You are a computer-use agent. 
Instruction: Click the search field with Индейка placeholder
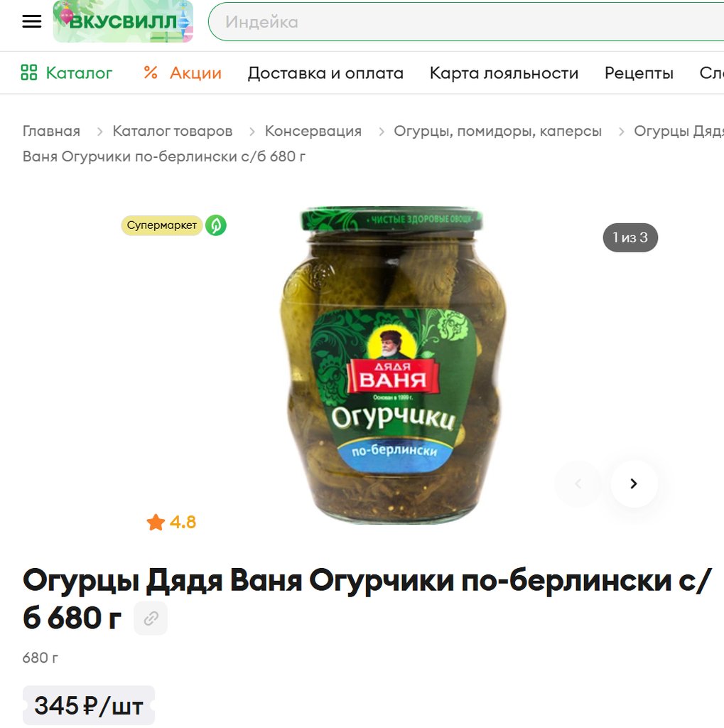coord(466,22)
